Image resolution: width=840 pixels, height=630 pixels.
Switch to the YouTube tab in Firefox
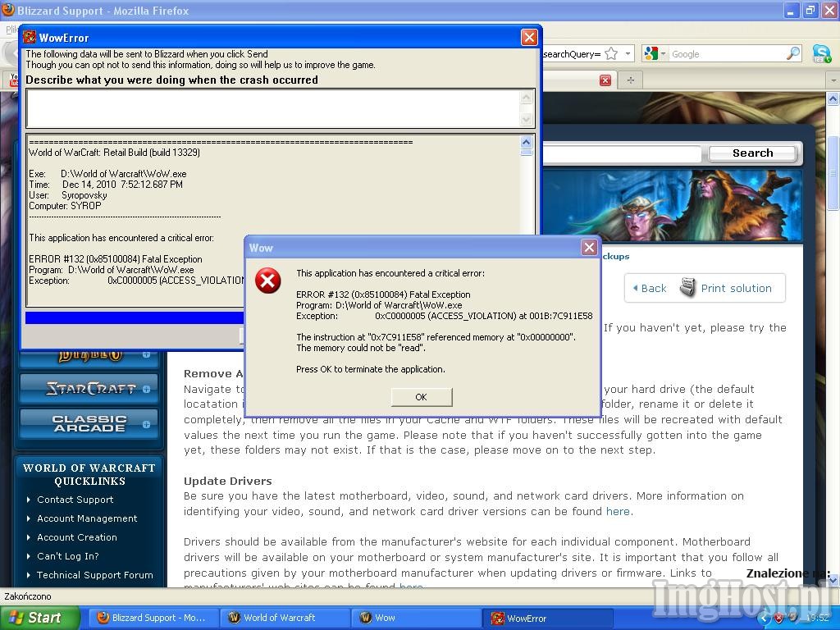tap(14, 80)
